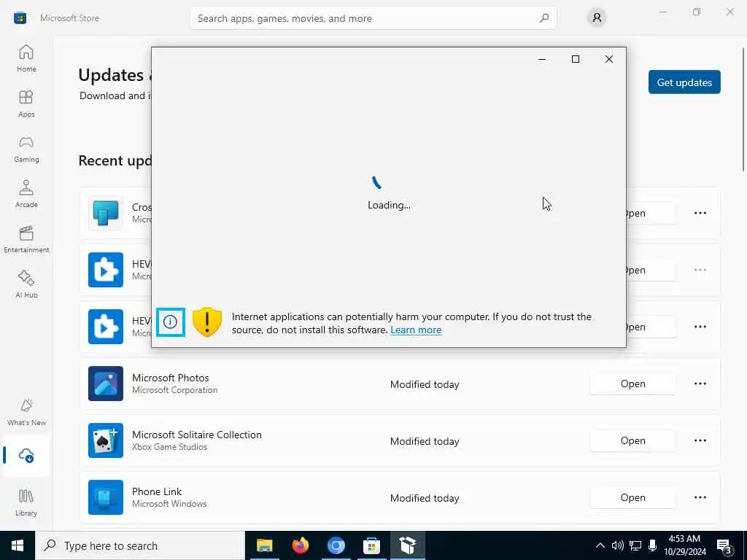Image resolution: width=747 pixels, height=560 pixels.
Task: Click the Solitaire Collection app icon
Action: 106,440
